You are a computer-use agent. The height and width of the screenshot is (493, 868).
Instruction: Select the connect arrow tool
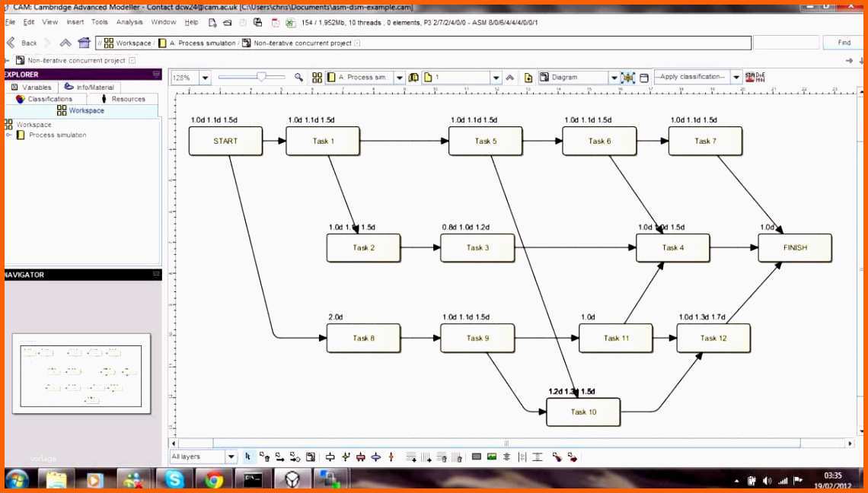pyautogui.click(x=279, y=456)
